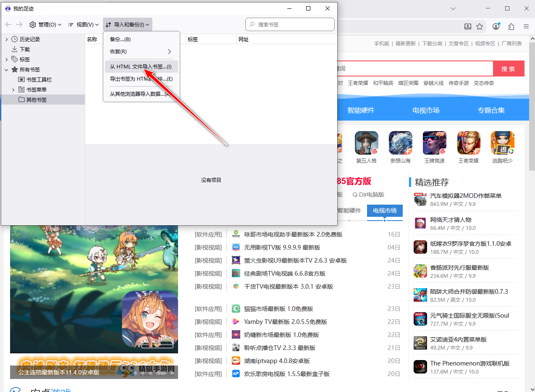
Task: Click the browser downloads icon
Action: coord(468,26)
